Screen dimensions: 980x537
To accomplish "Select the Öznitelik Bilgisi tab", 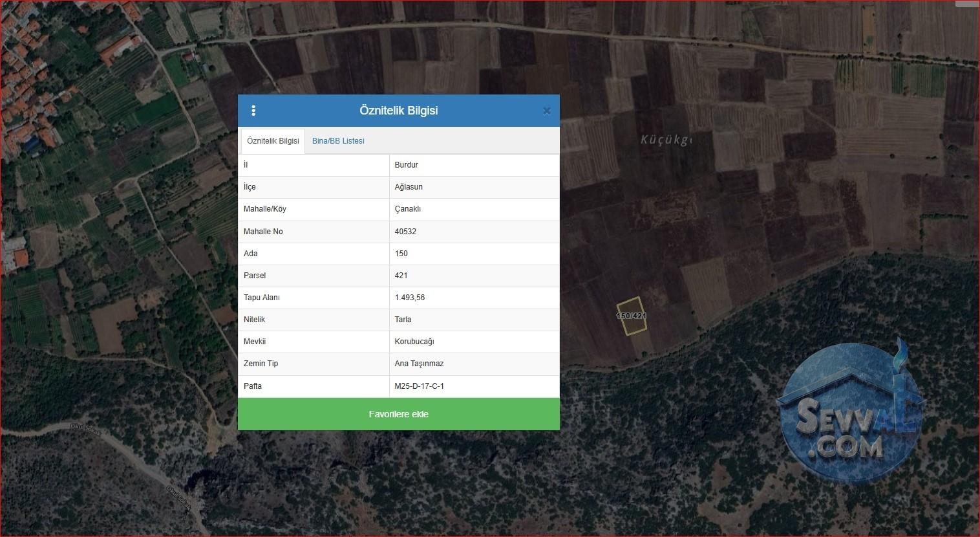I will (273, 141).
